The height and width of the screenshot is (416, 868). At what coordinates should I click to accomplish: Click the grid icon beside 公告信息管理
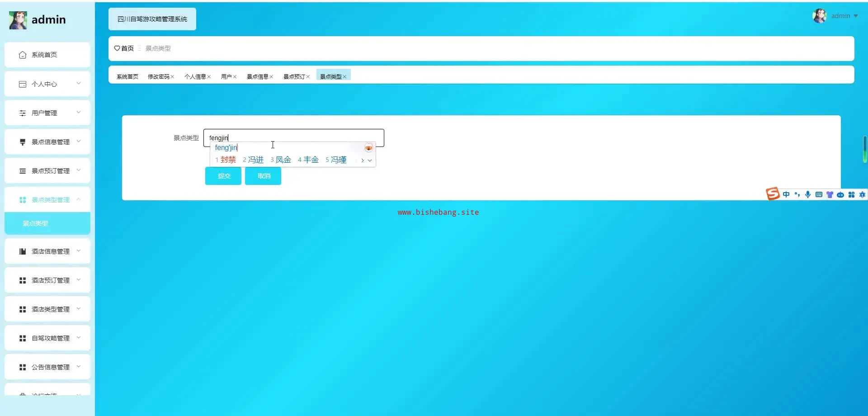coord(23,367)
